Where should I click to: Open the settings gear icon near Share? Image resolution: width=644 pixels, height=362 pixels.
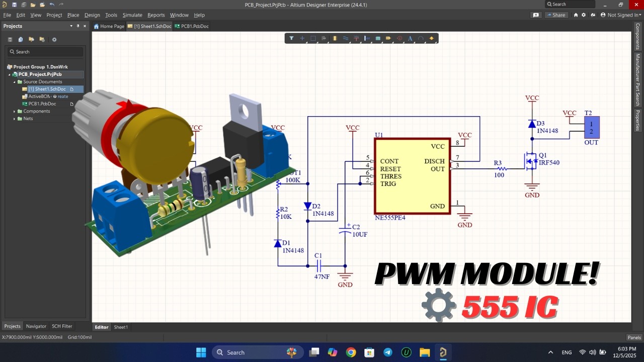click(584, 15)
